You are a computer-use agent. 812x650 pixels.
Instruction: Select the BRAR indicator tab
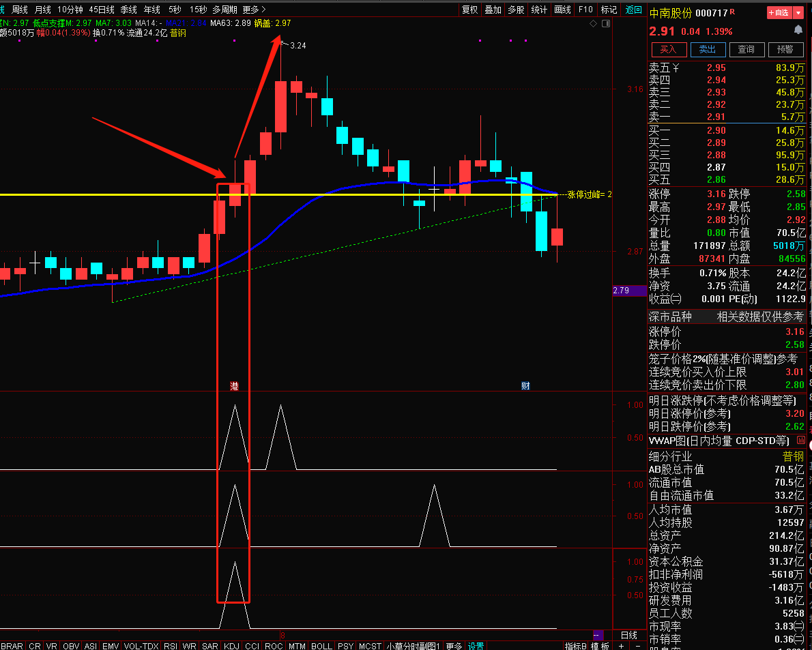(x=12, y=646)
